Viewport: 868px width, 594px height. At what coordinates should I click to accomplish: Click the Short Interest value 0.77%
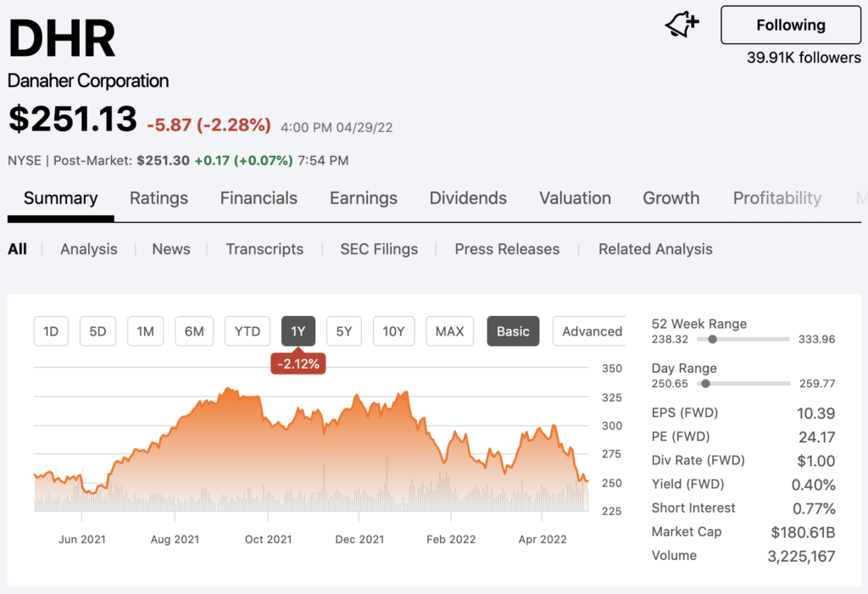tap(814, 508)
